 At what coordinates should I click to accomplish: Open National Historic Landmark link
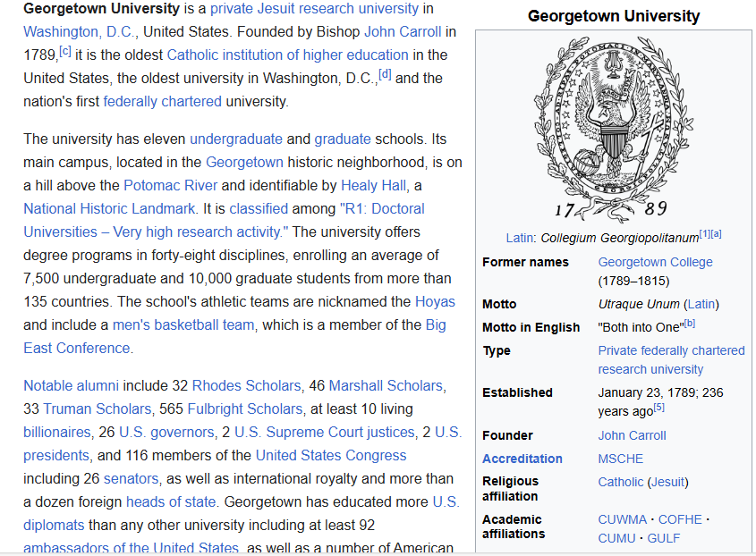tap(109, 208)
